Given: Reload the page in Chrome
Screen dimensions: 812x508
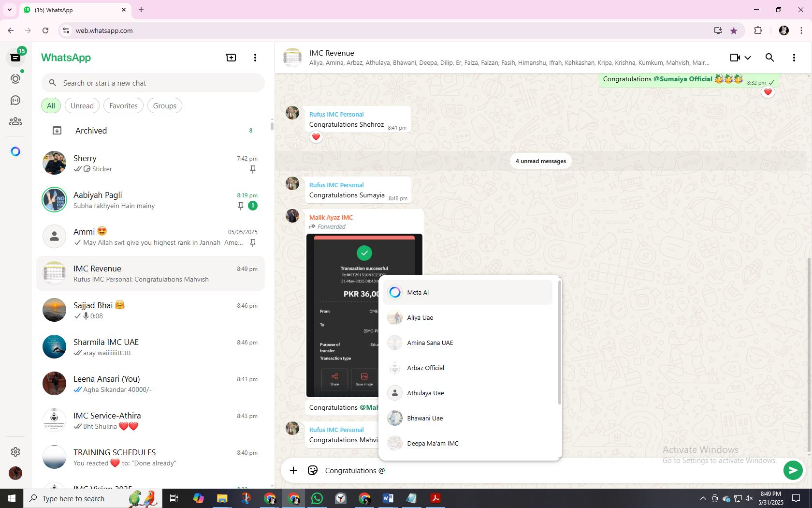Looking at the screenshot, I should [x=45, y=30].
